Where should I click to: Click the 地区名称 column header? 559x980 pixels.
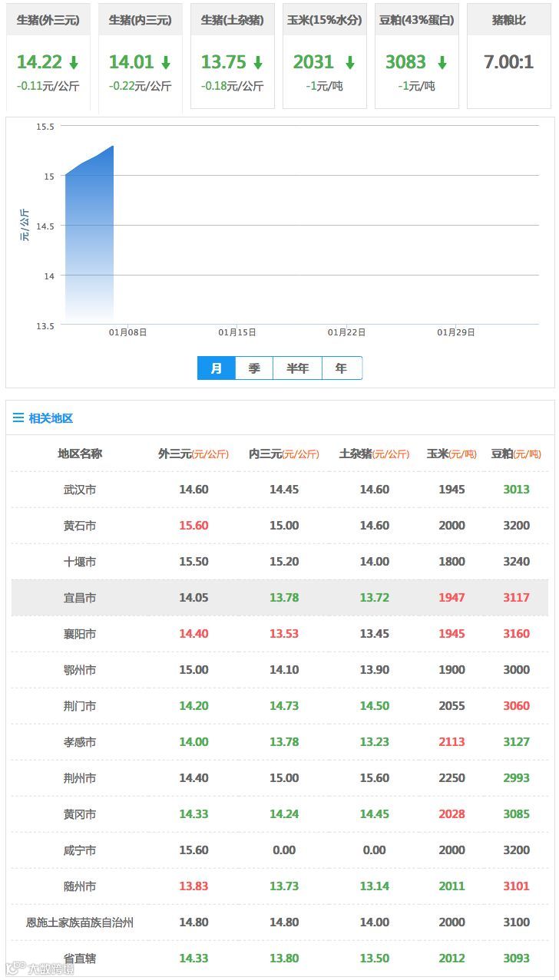[x=80, y=454]
